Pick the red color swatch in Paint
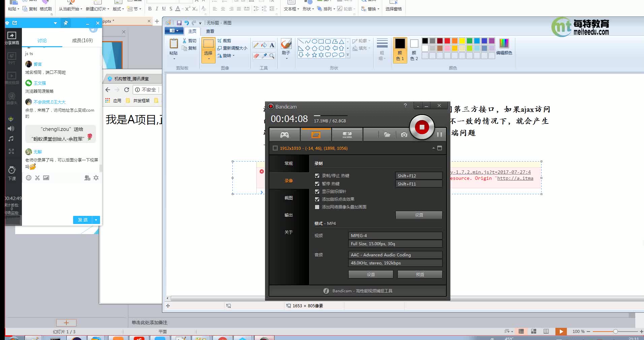This screenshot has width=644, height=340. (x=447, y=41)
